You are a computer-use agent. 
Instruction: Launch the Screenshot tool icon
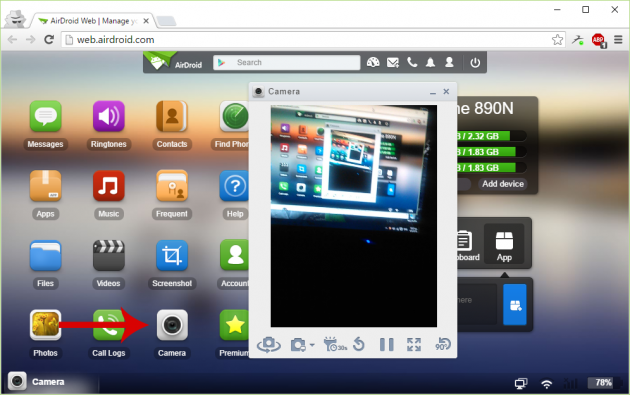point(172,256)
